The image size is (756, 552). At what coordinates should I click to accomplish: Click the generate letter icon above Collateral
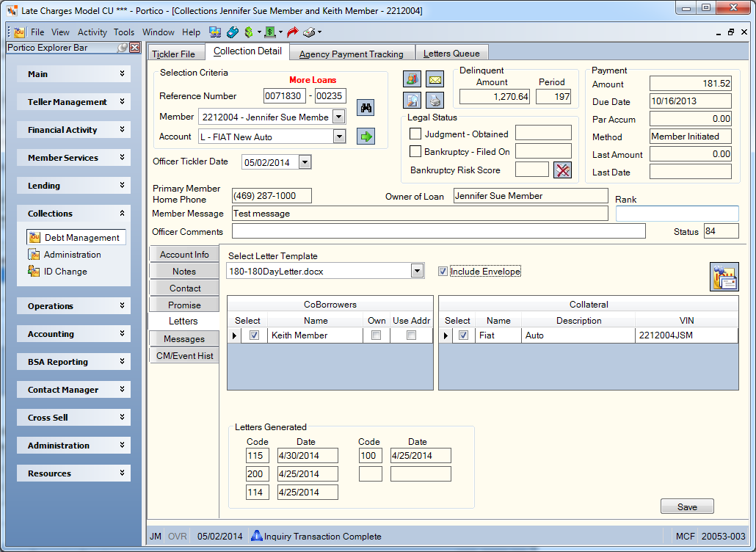724,277
